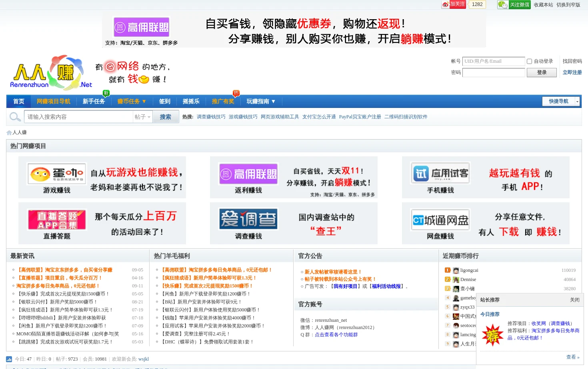Click the top 高佣联盟 banner advertisement
This screenshot has width=588, height=369.
[x=294, y=30]
